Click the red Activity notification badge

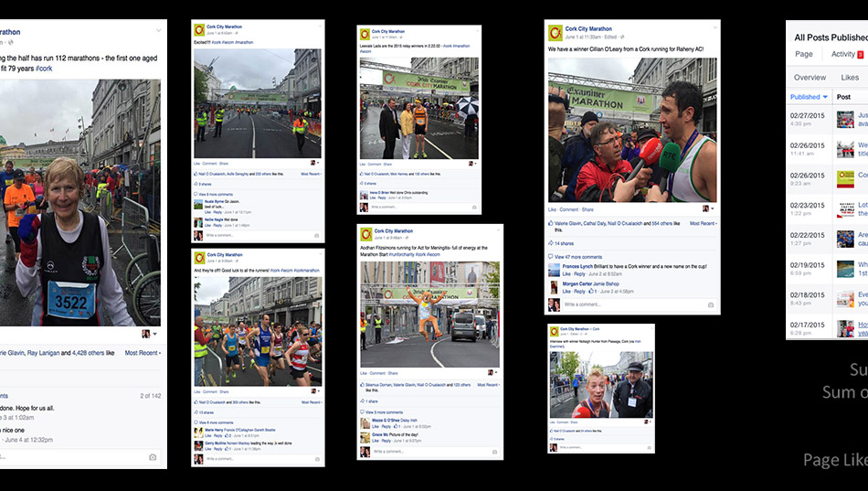point(861,54)
